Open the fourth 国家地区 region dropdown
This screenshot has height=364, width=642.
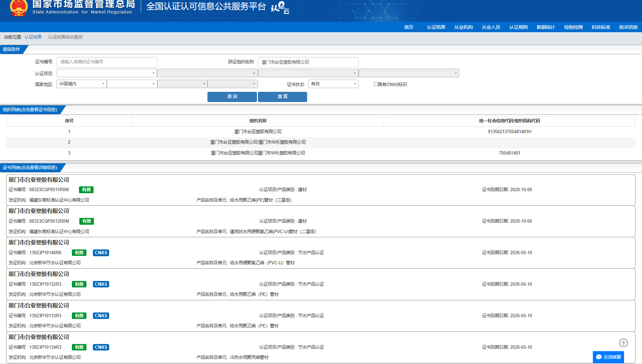pos(233,84)
